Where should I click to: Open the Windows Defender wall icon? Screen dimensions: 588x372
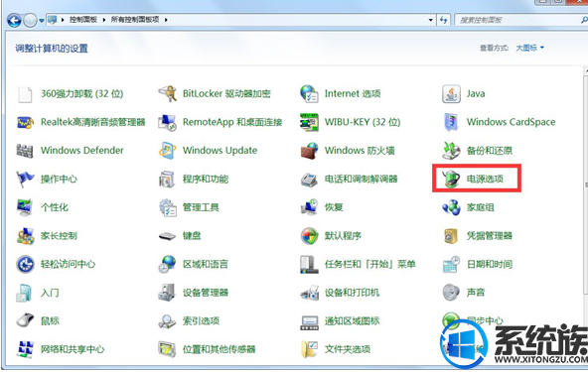coord(25,151)
